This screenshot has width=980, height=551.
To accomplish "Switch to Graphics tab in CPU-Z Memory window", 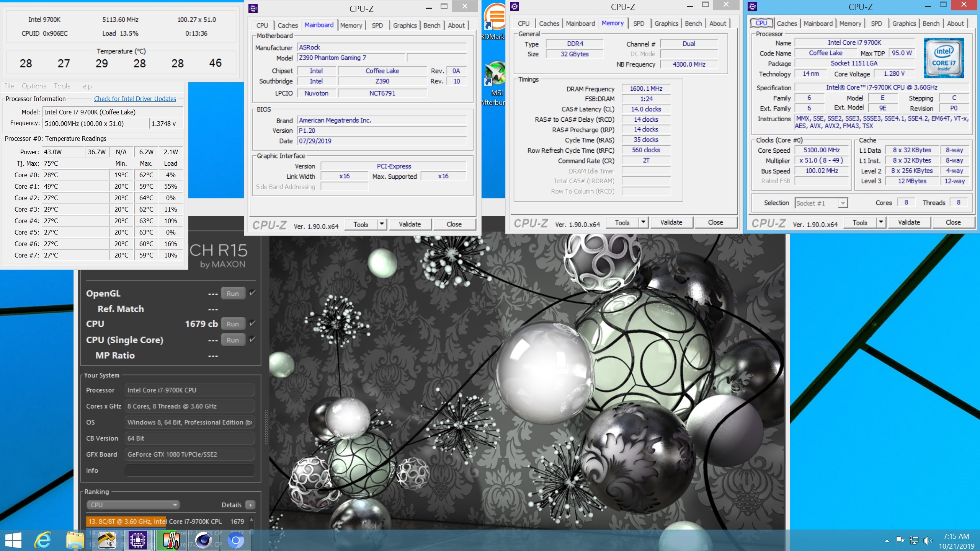I will (x=666, y=23).
